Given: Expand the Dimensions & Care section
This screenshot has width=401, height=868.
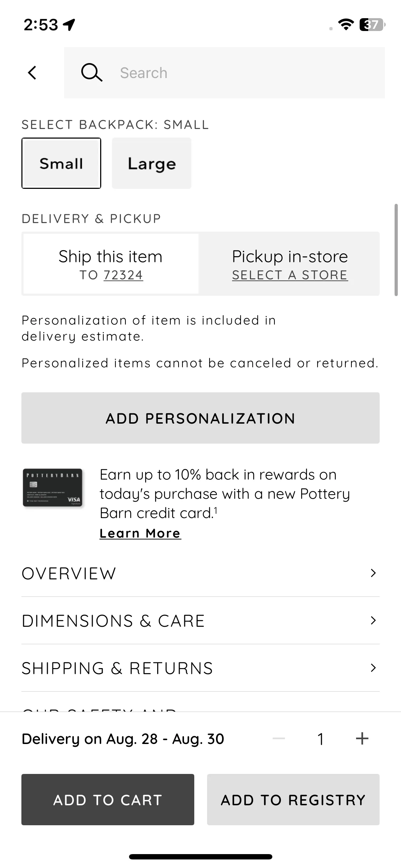Looking at the screenshot, I should (200, 620).
